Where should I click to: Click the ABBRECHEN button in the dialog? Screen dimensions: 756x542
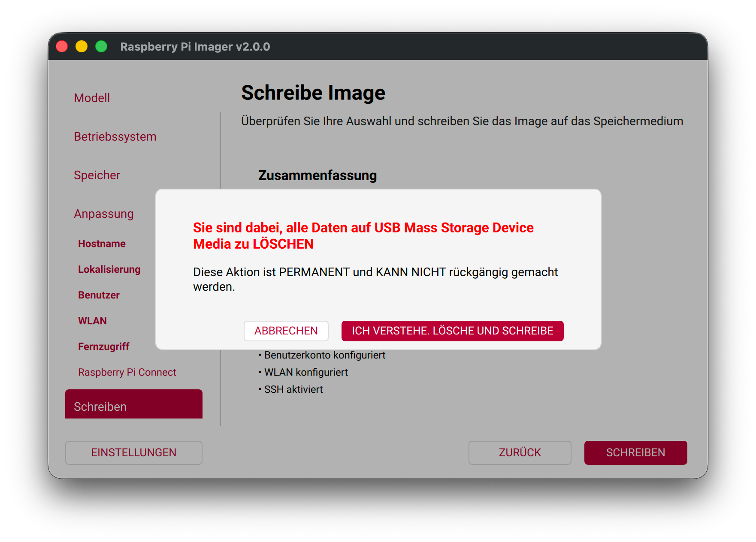tap(286, 331)
